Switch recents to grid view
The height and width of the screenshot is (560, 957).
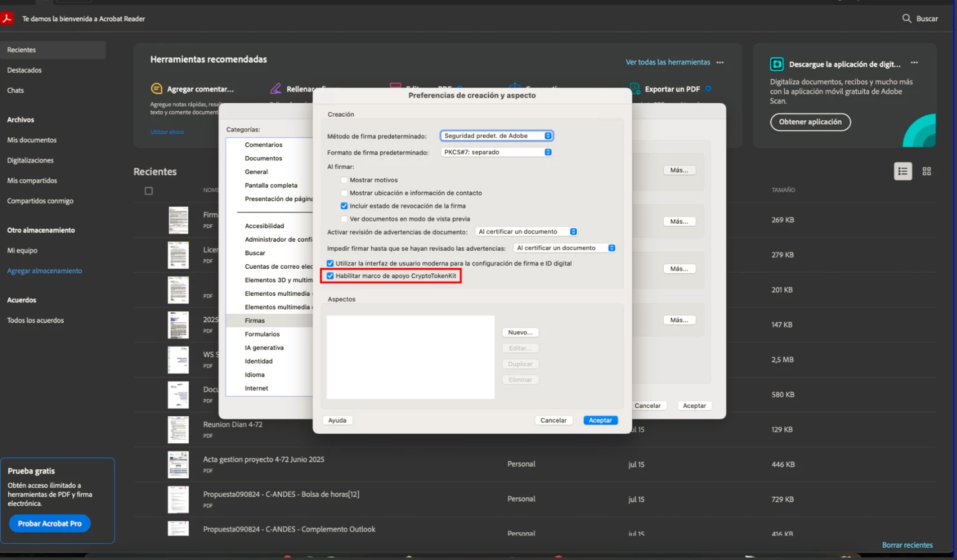coord(927,171)
